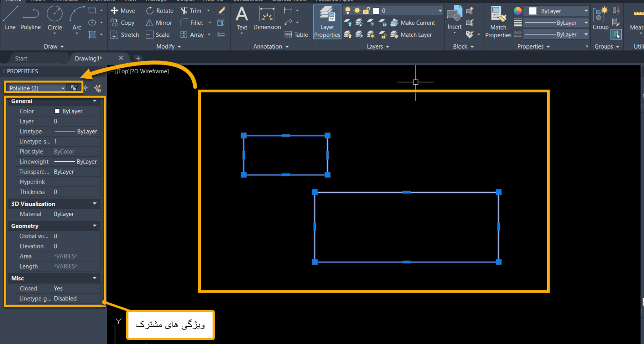Open the Layer Properties manager
This screenshot has width=644, height=344.
coord(327,22)
